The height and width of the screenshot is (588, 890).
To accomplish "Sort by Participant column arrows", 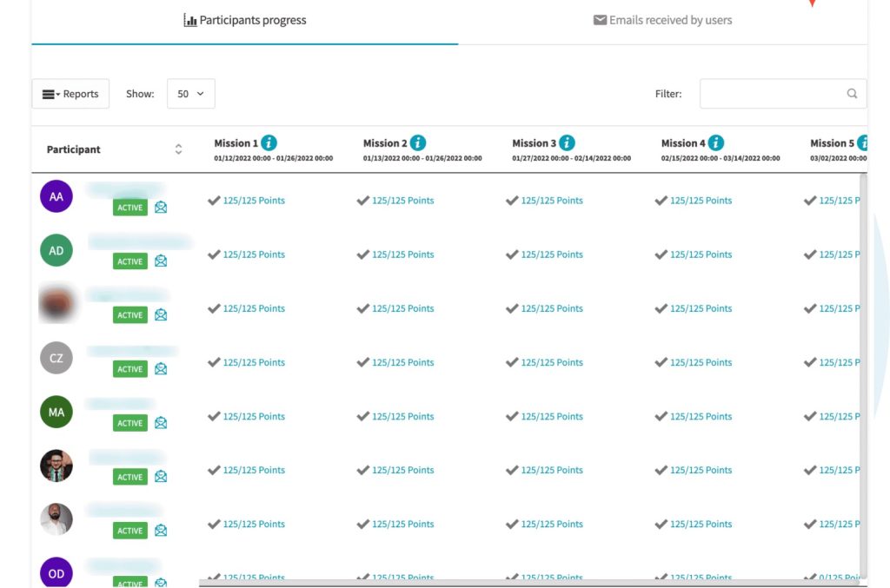I will click(178, 149).
